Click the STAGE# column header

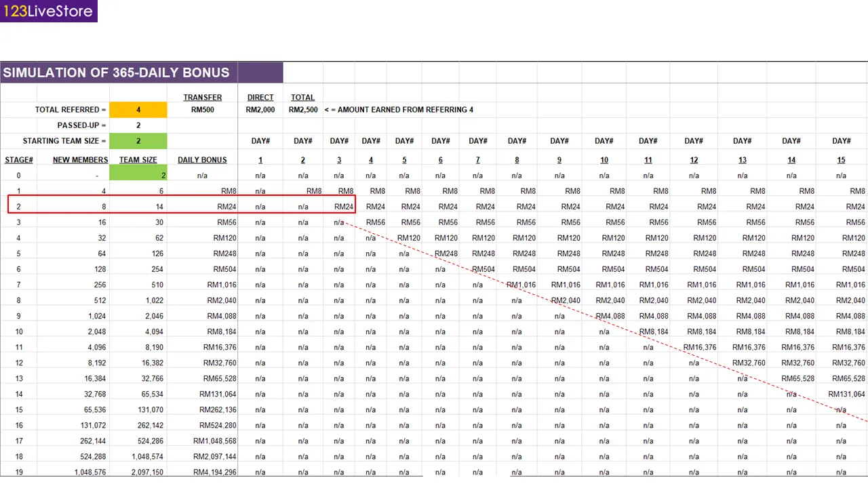pyautogui.click(x=19, y=160)
